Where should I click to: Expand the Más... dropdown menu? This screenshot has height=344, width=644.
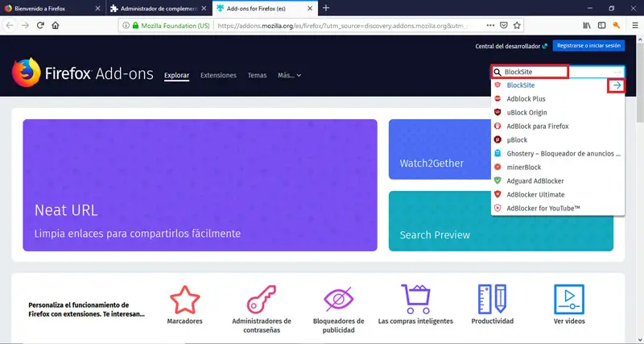(290, 76)
